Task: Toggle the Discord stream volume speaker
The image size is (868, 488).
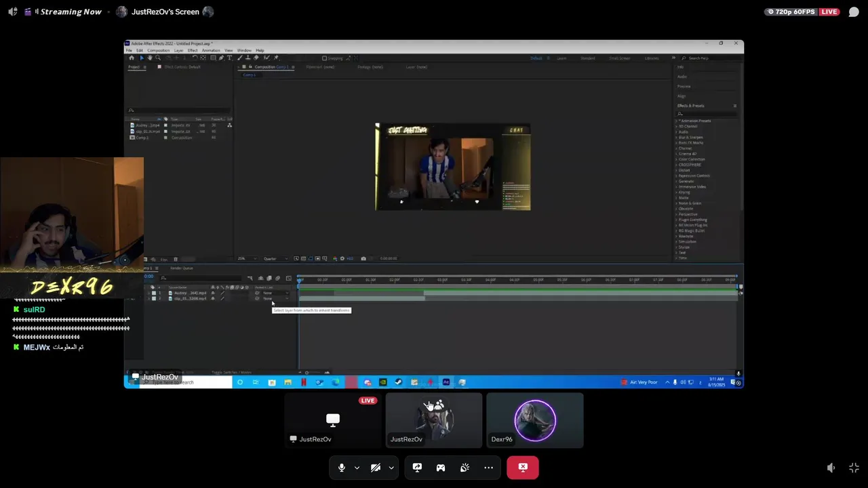Action: pyautogui.click(x=831, y=468)
